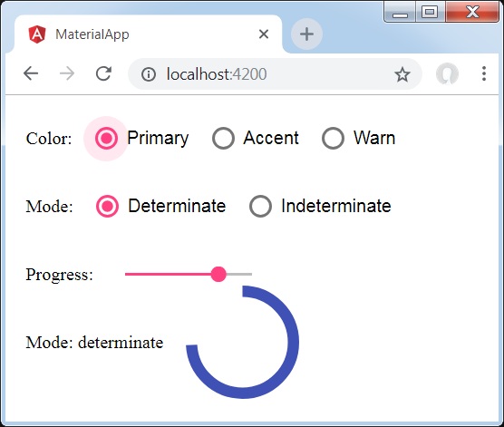Click the Angular favicon on the tab

[37, 34]
